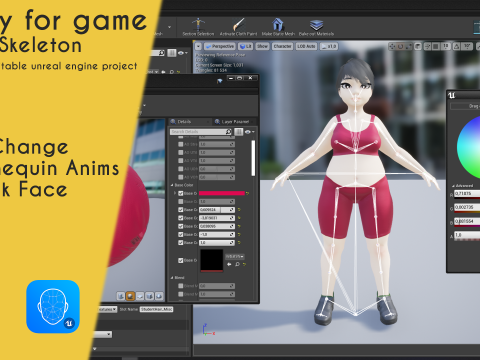Open the grid snap size value 10
This screenshot has width=480, height=360.
tap(445, 46)
